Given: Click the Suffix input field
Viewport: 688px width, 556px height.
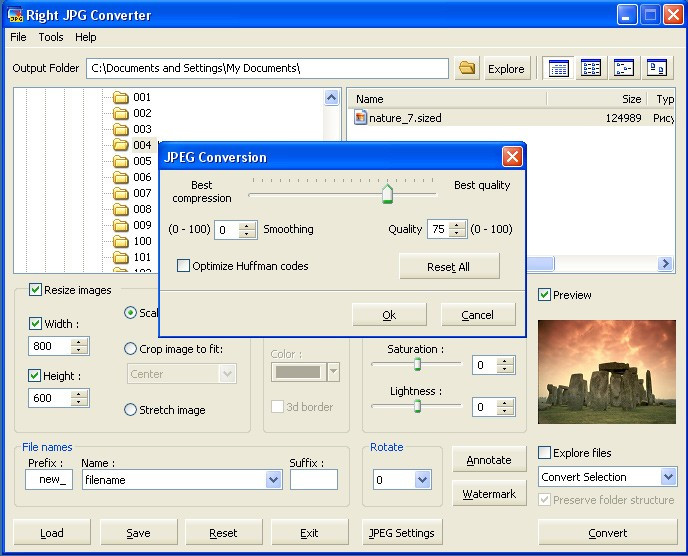Looking at the screenshot, I should coord(314,480).
